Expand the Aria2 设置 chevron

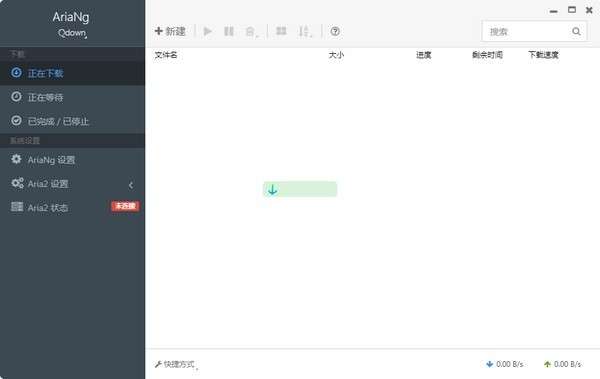(131, 185)
